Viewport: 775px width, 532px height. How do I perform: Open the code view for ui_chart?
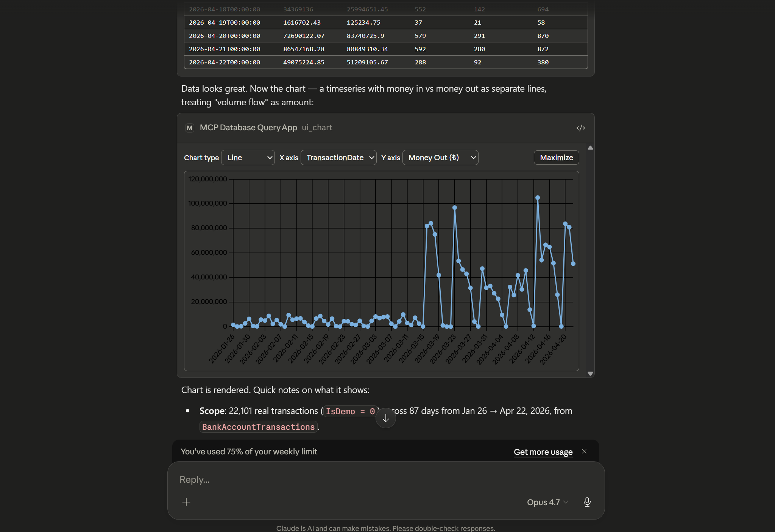pos(581,128)
